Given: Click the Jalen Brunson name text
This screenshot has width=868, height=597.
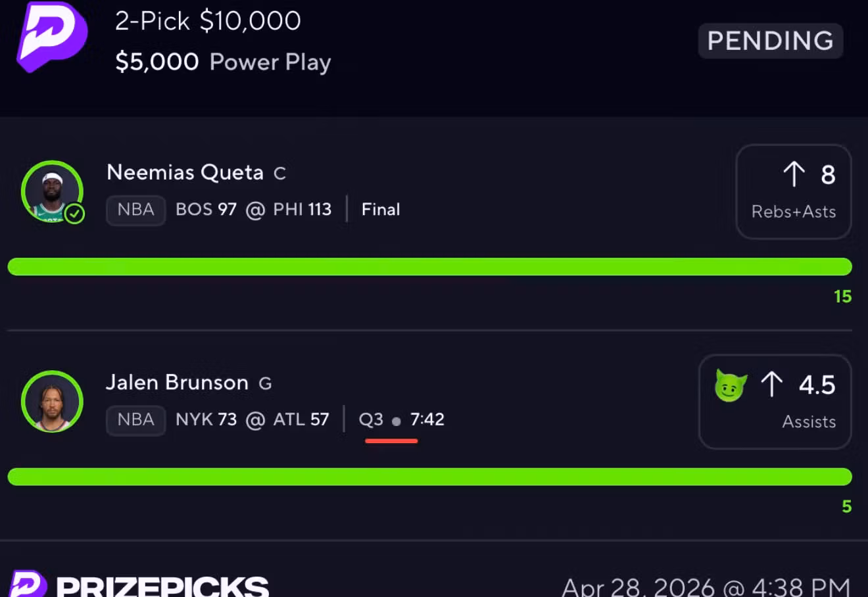Looking at the screenshot, I should coord(177,383).
